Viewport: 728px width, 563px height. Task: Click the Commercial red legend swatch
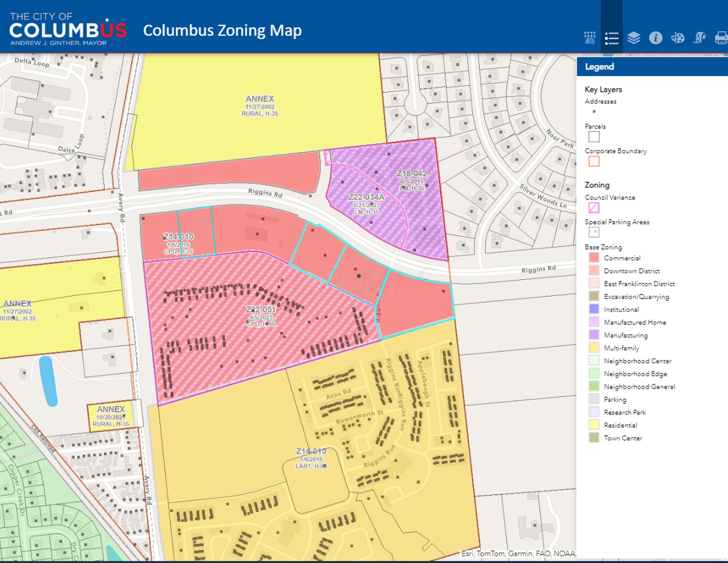click(x=594, y=258)
